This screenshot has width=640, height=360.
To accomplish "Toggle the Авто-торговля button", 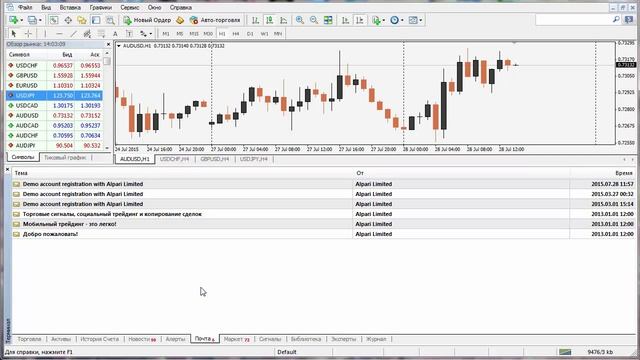I will 215,20.
